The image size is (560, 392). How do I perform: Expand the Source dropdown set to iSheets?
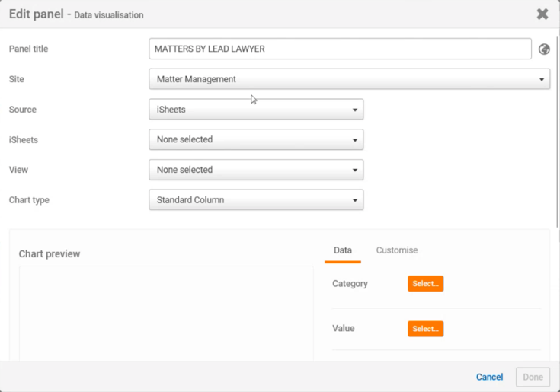click(x=256, y=110)
